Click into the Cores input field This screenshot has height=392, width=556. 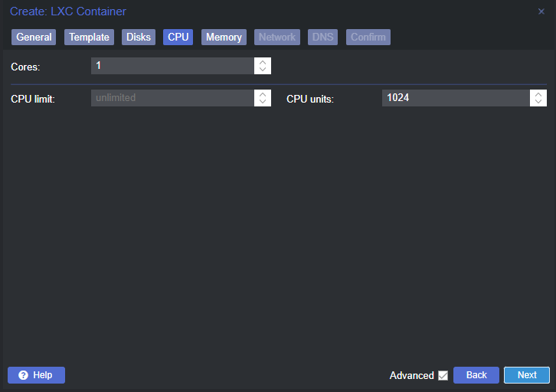(172, 66)
